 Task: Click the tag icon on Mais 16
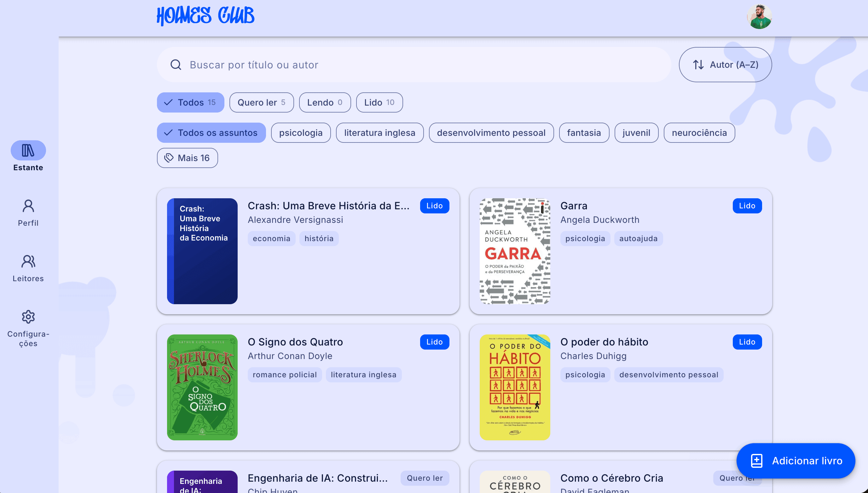click(x=169, y=158)
